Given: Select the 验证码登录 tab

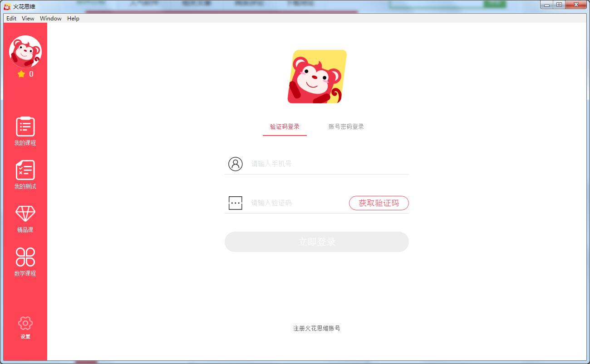Looking at the screenshot, I should [x=285, y=126].
